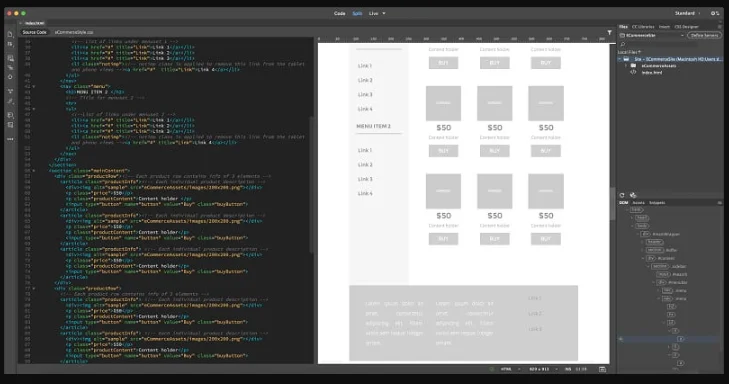
Task: Click the code editor vertical scrollbar
Action: coord(311,184)
